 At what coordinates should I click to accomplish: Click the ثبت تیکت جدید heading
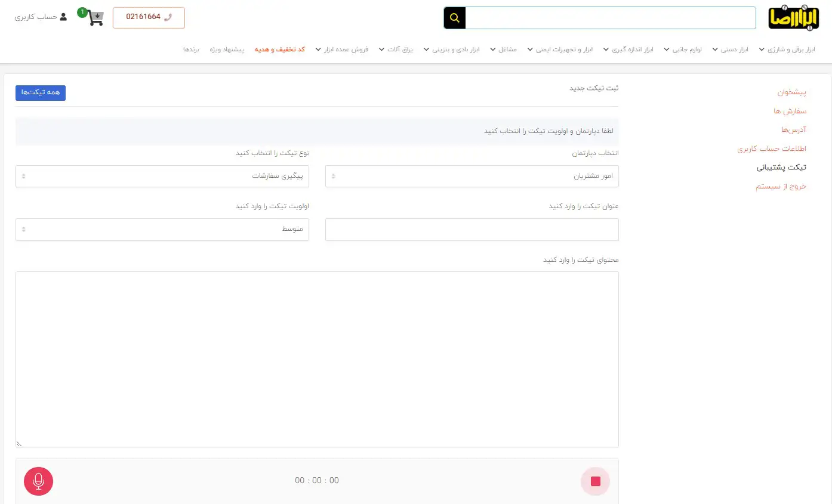pos(594,88)
